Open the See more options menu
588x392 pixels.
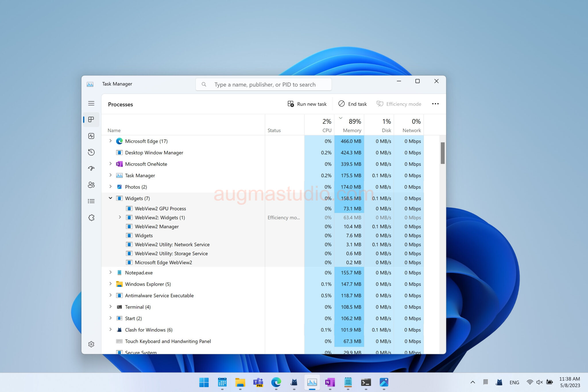435,104
